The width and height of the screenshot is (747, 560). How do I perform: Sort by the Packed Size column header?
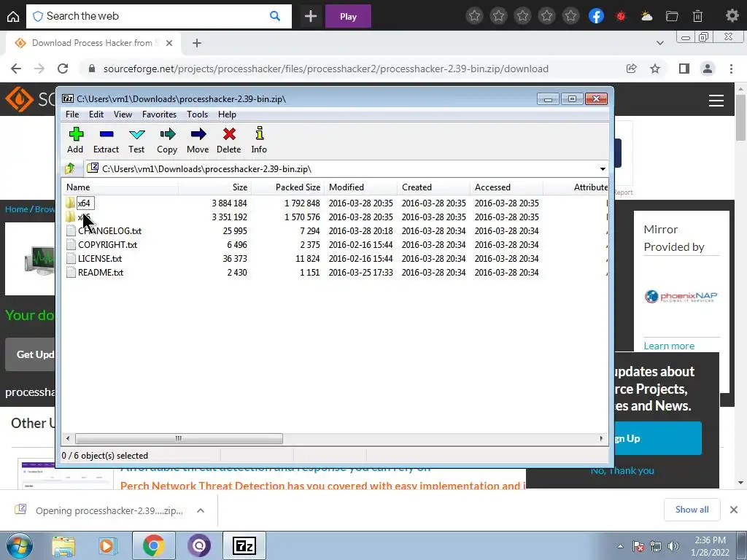click(287, 187)
